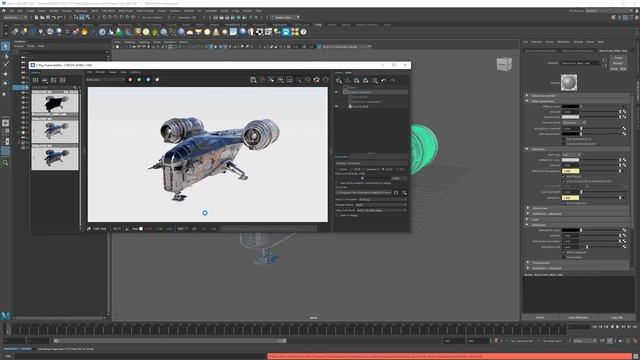Tick the Save in image checkbox
Image resolution: width=640 pixels, height=360 pixels.
click(338, 215)
